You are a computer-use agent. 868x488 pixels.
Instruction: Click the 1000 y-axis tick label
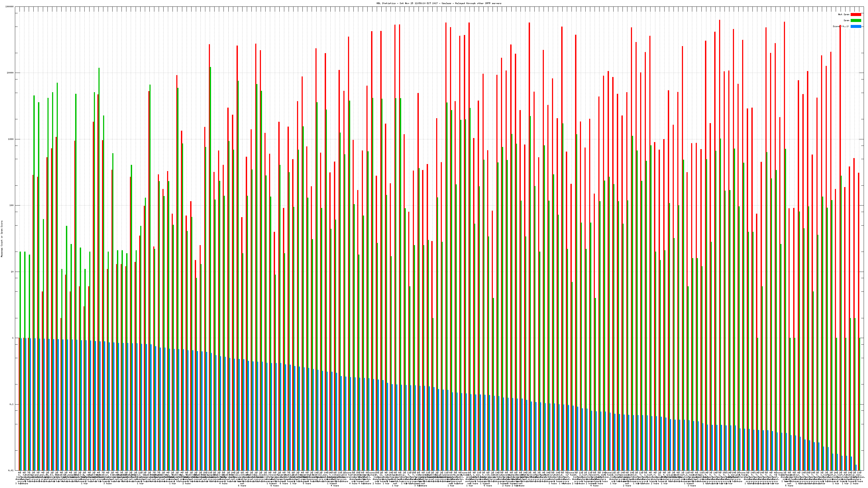pyautogui.click(x=11, y=139)
